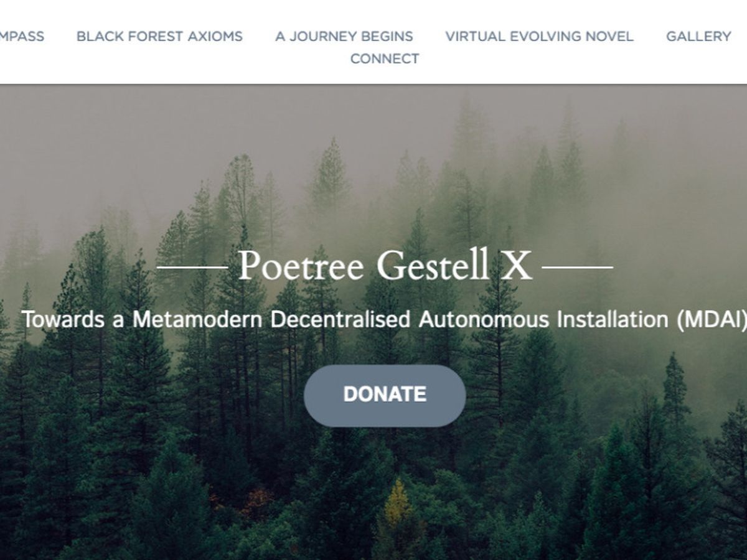Click the partially visible Compass menu item
Screen dimensions: 747x560
point(22,36)
